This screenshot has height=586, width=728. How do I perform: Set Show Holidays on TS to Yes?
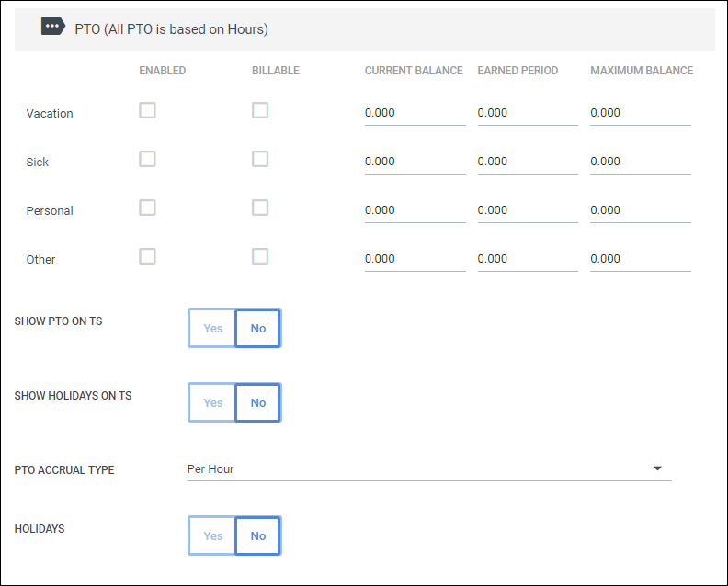tap(212, 402)
